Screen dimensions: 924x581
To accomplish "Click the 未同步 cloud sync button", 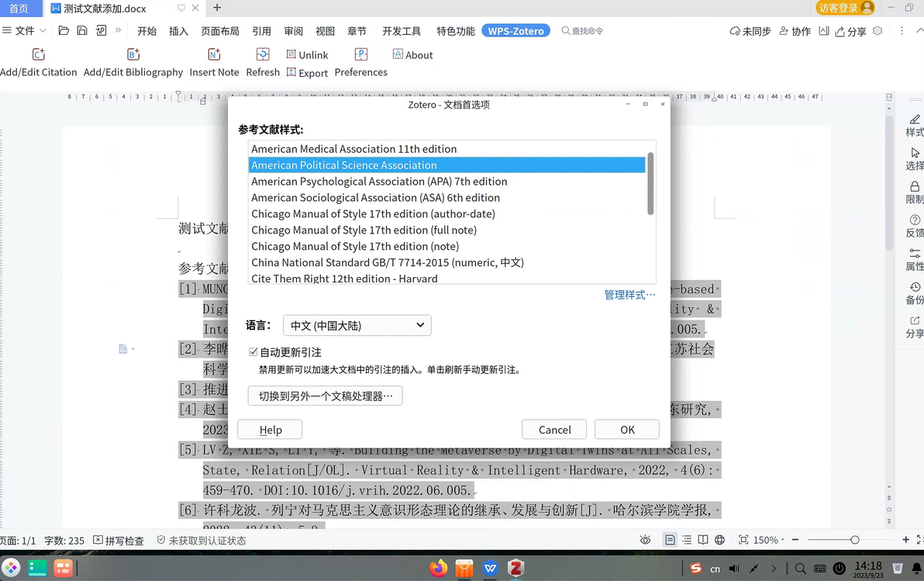I will 750,31.
